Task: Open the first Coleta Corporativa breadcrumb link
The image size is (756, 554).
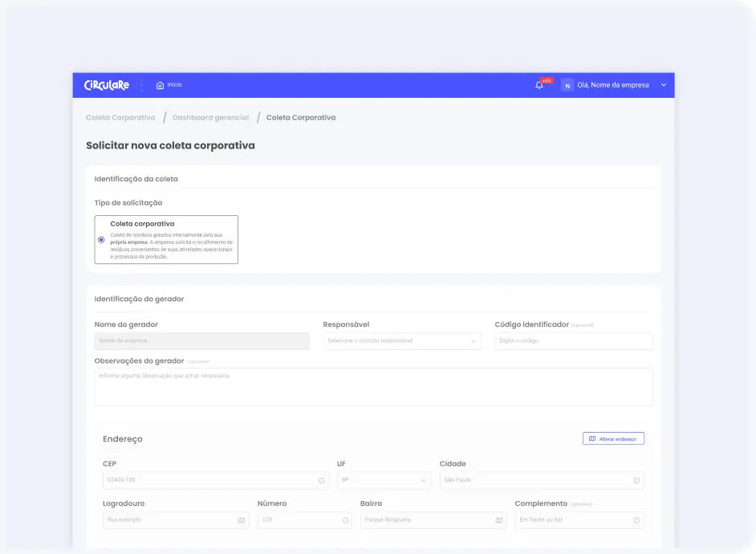Action: coord(120,118)
